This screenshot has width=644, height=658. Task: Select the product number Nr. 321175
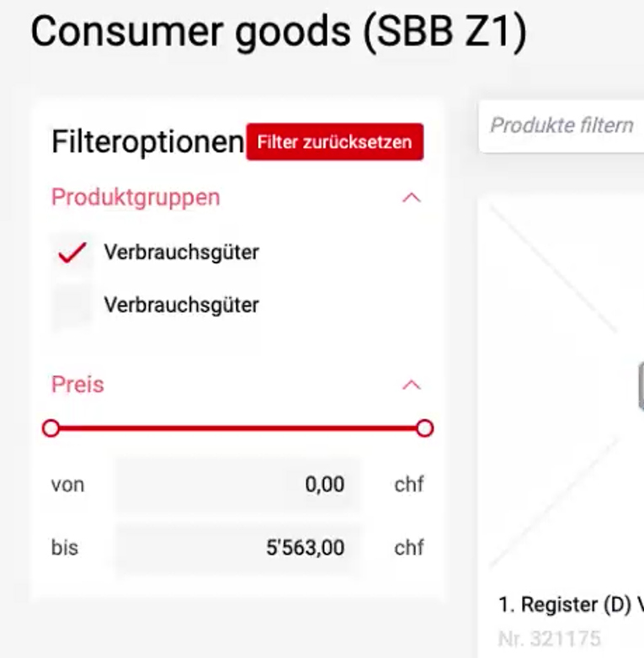[549, 639]
